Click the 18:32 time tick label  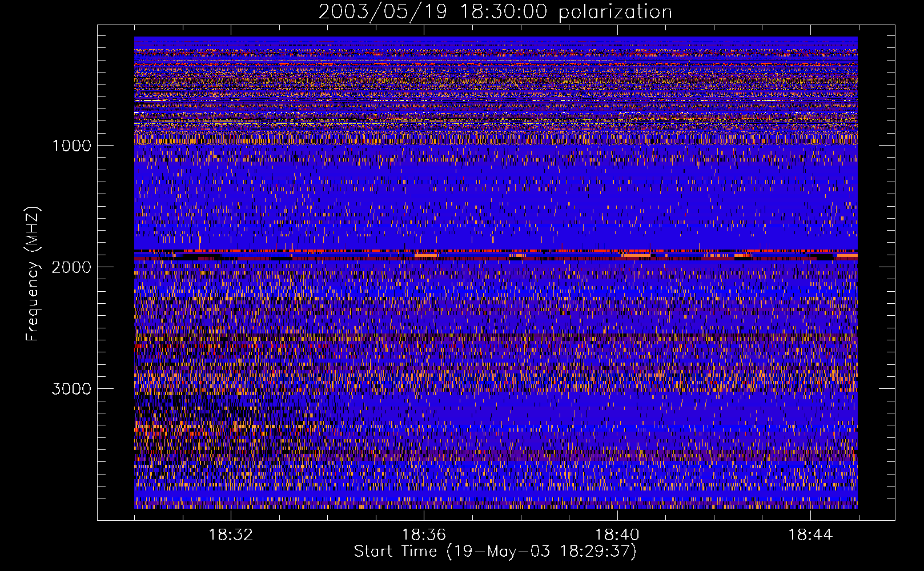[231, 535]
